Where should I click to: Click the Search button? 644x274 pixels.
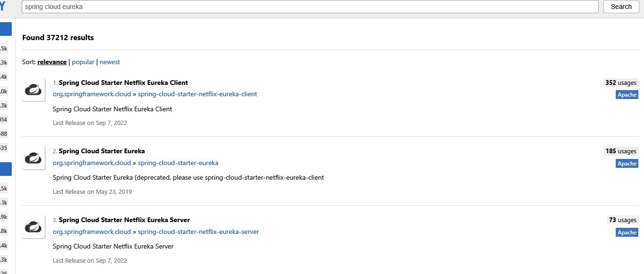pyautogui.click(x=621, y=7)
